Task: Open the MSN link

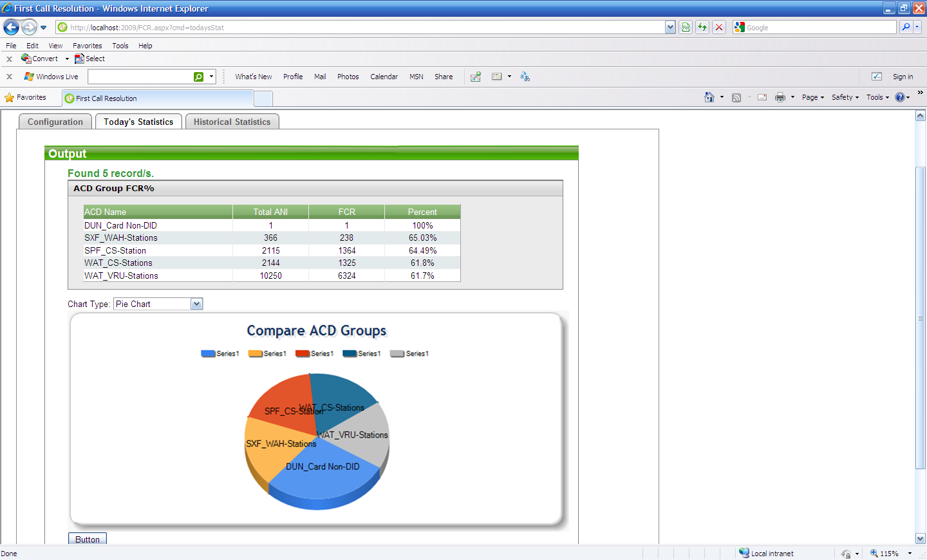Action: (417, 77)
